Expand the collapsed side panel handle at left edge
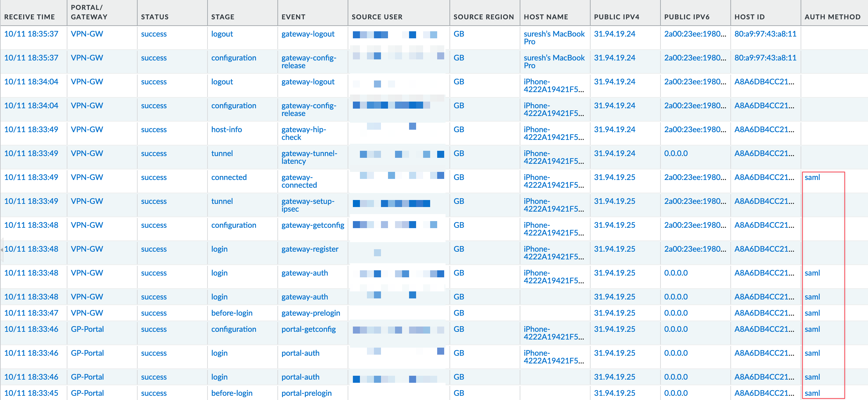This screenshot has width=868, height=400. 2,250
